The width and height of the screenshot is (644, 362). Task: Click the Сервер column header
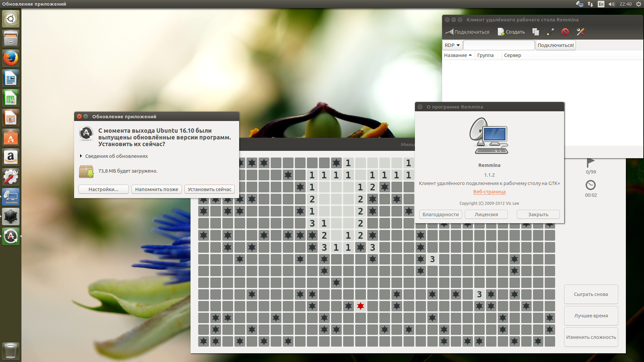513,55
